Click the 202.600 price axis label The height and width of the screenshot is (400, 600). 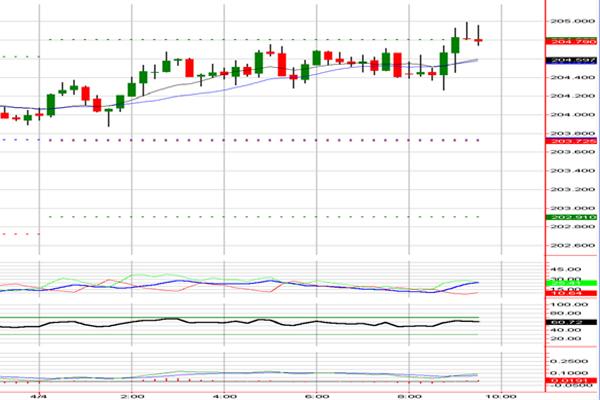pyautogui.click(x=572, y=245)
